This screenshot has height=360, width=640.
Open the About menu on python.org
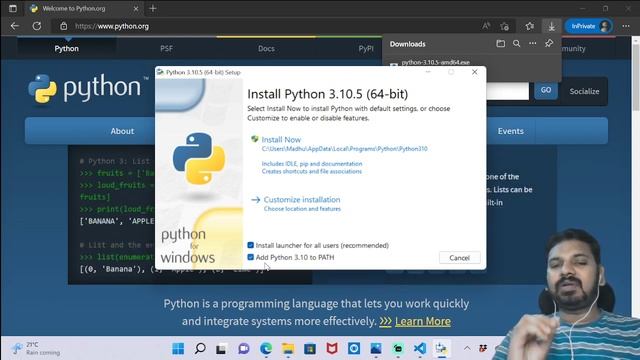(x=122, y=131)
